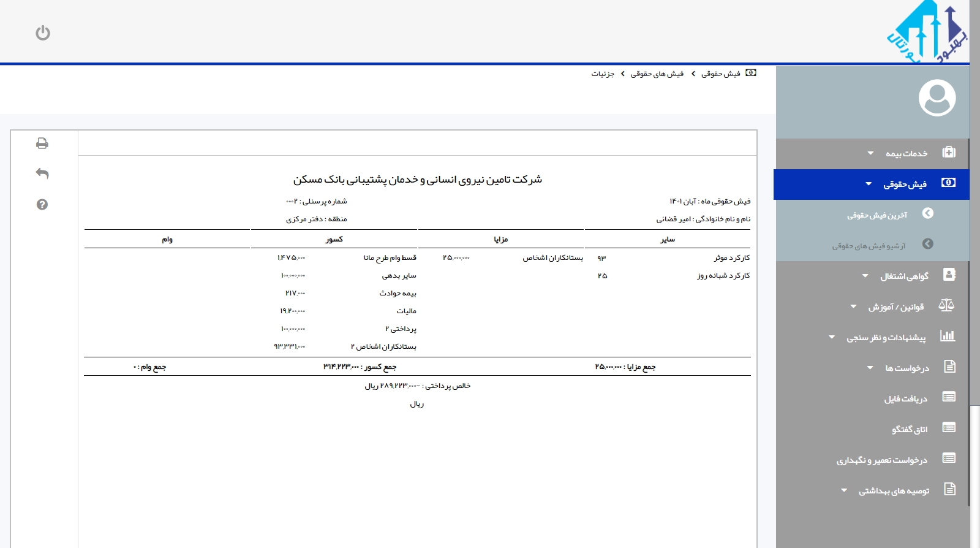Image resolution: width=980 pixels, height=548 pixels.
Task: Expand گواهی اشتغال dropdown arrow
Action: point(865,276)
